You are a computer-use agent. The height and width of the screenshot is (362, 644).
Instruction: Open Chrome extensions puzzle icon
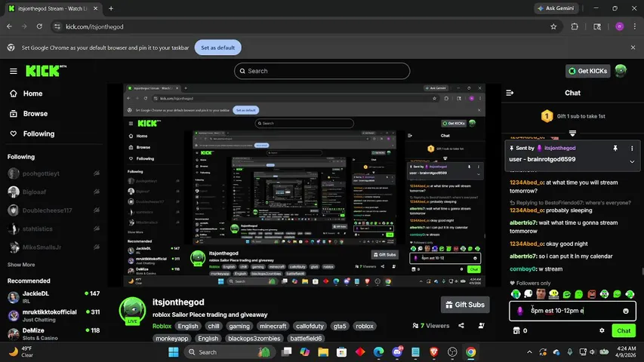pos(575,26)
